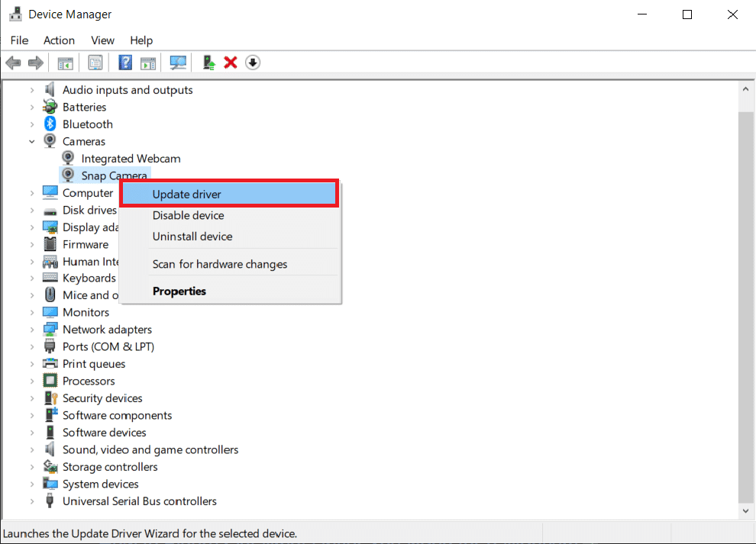The height and width of the screenshot is (544, 756).
Task: Choose Disable device from context menu
Action: pos(188,215)
